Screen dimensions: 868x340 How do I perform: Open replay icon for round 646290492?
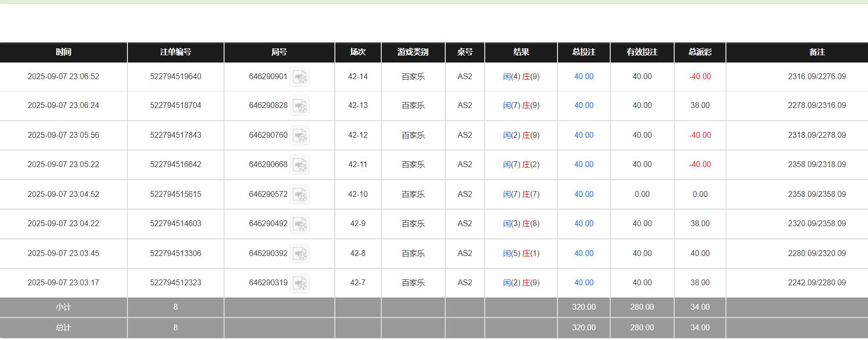point(299,224)
